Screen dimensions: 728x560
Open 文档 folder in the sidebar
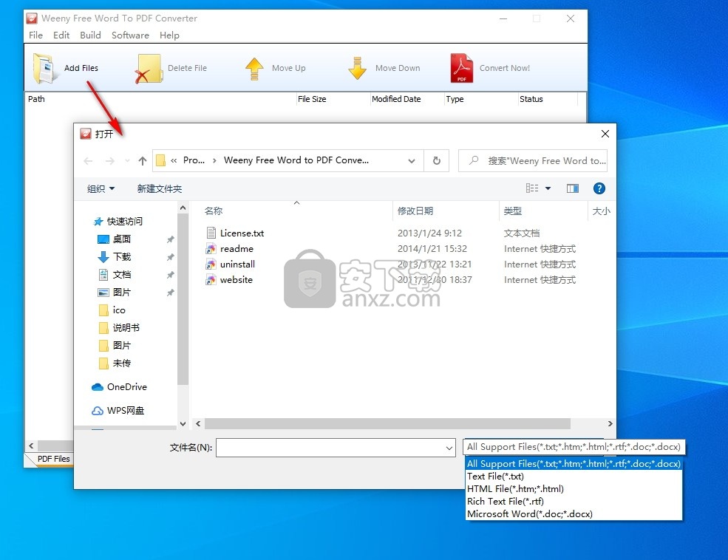(x=115, y=275)
